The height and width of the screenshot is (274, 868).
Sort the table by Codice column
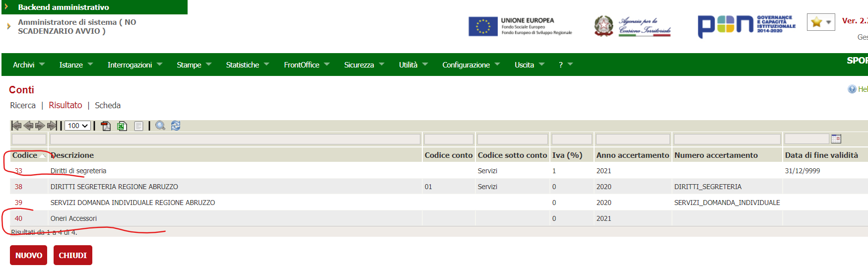(25, 155)
